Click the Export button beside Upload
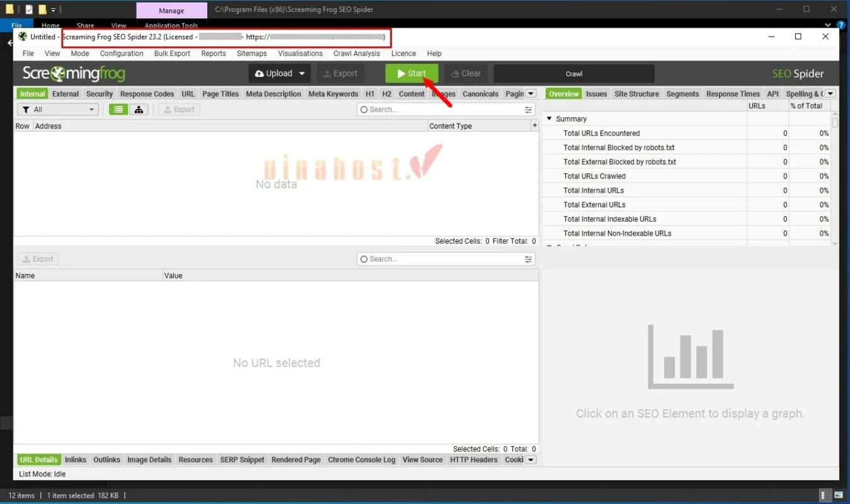The height and width of the screenshot is (504, 850). (340, 74)
